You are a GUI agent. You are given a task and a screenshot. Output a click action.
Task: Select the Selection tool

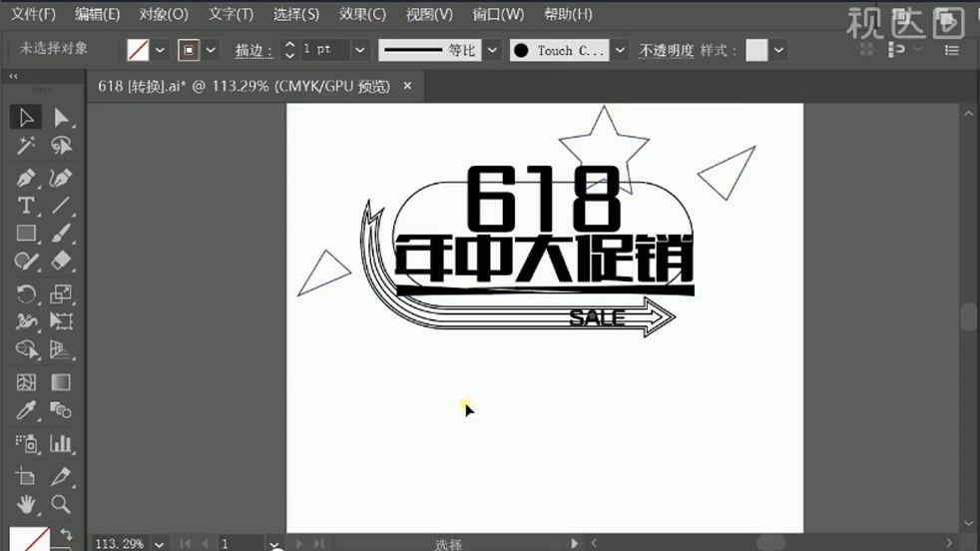click(x=26, y=118)
